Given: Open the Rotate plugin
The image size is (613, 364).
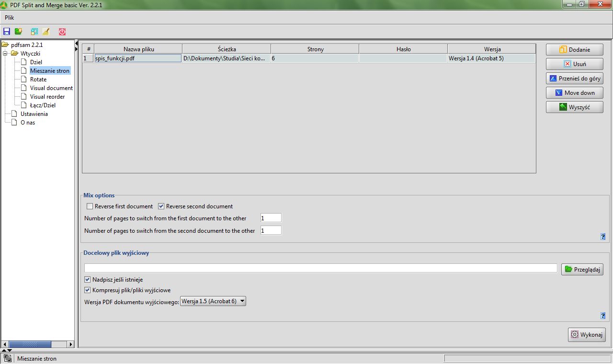Looking at the screenshot, I should click(38, 80).
